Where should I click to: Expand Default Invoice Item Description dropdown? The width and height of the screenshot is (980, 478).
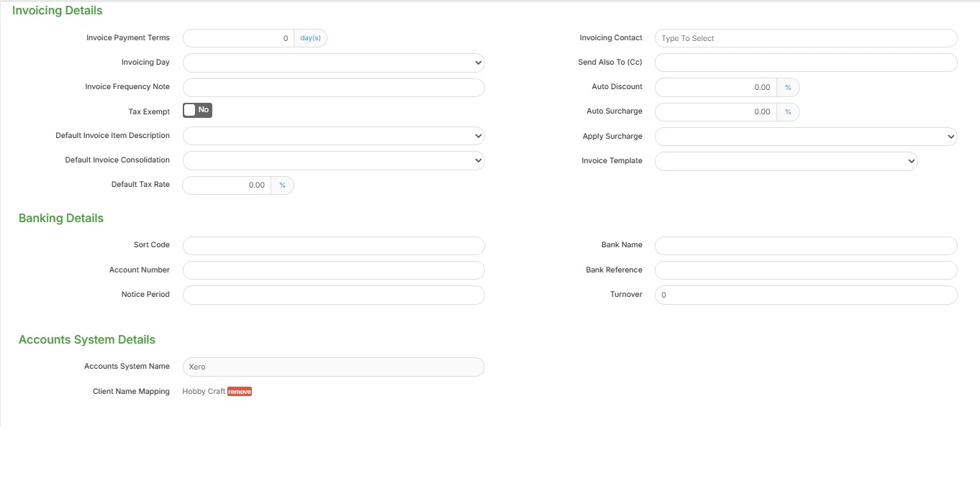[x=333, y=136]
